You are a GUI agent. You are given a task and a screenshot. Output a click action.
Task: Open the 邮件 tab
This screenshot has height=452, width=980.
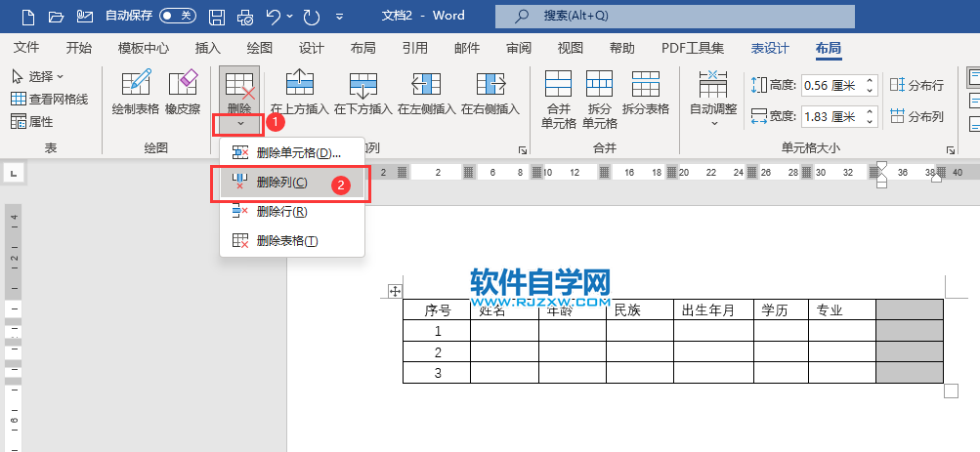click(x=467, y=48)
